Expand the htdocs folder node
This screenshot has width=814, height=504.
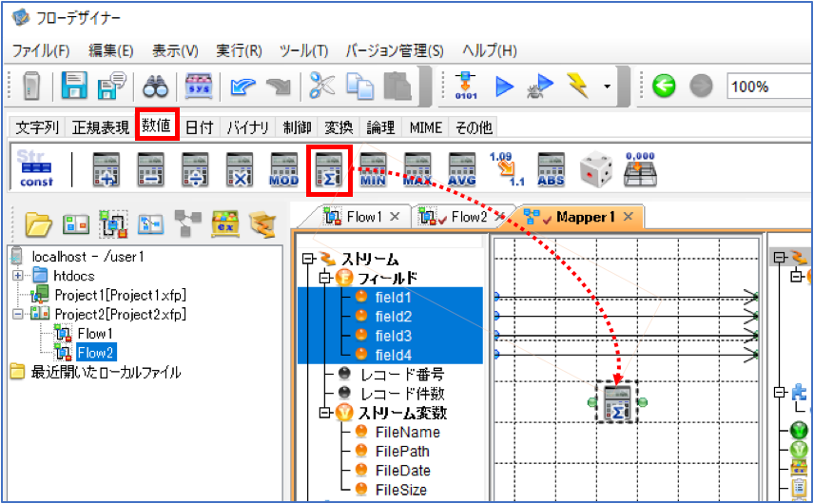click(18, 276)
